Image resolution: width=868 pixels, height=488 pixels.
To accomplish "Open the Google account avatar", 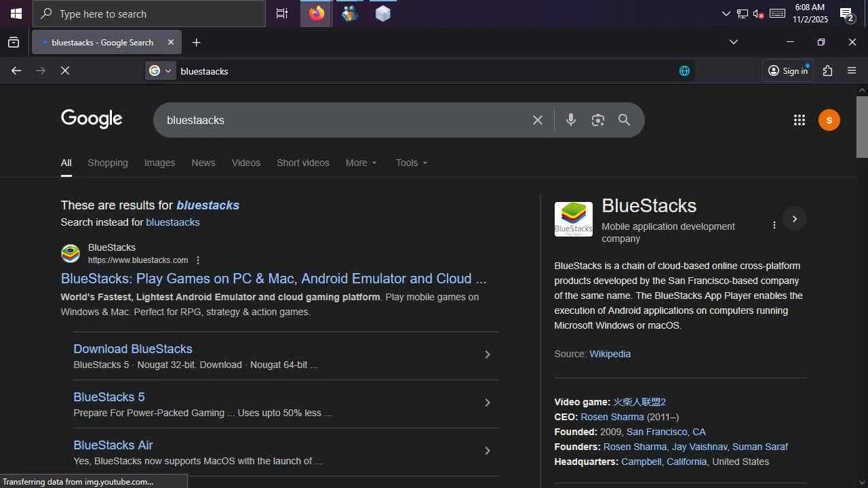I will click(829, 120).
